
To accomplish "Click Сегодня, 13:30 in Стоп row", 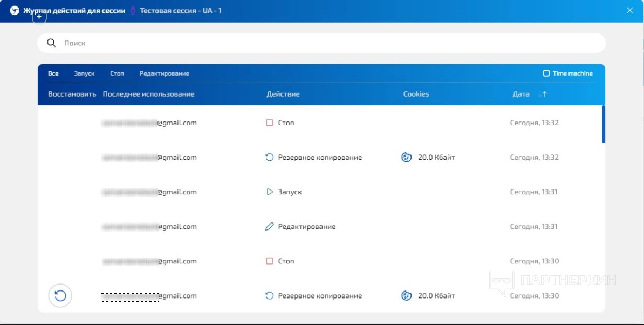I will [535, 261].
